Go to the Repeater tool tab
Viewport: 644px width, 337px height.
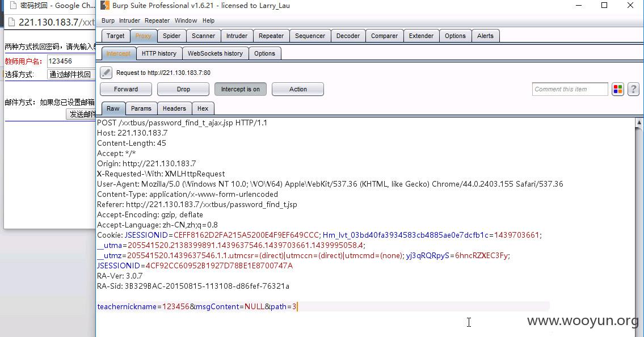pyautogui.click(x=271, y=36)
